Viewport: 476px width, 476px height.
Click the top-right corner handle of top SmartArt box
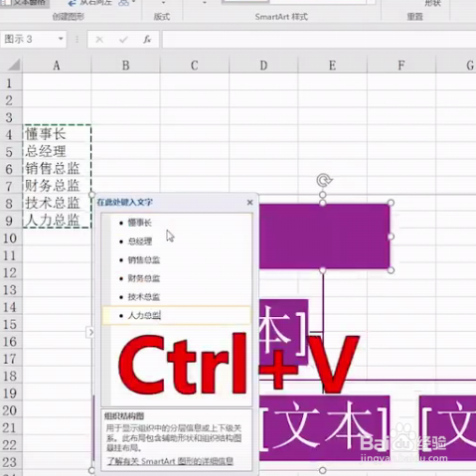tap(391, 203)
